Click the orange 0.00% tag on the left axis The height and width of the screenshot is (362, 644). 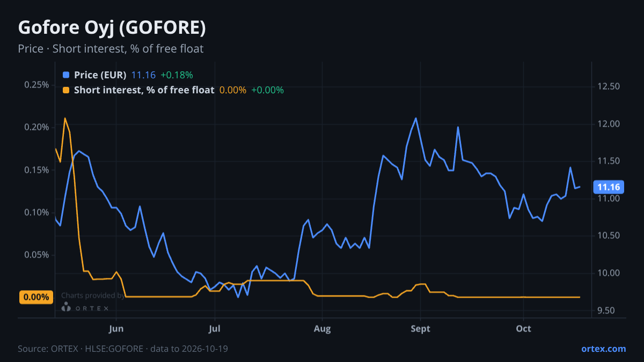click(36, 297)
